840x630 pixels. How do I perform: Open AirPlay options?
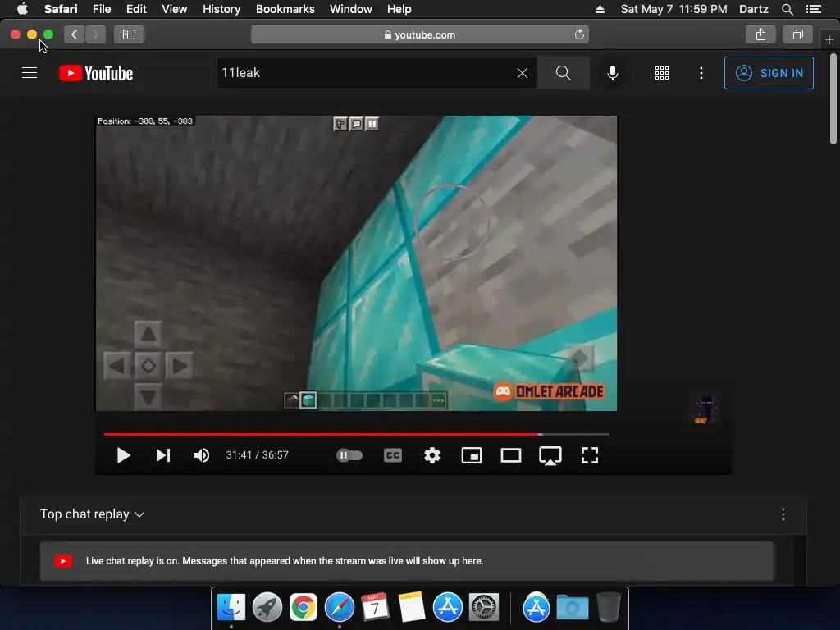[x=550, y=456]
